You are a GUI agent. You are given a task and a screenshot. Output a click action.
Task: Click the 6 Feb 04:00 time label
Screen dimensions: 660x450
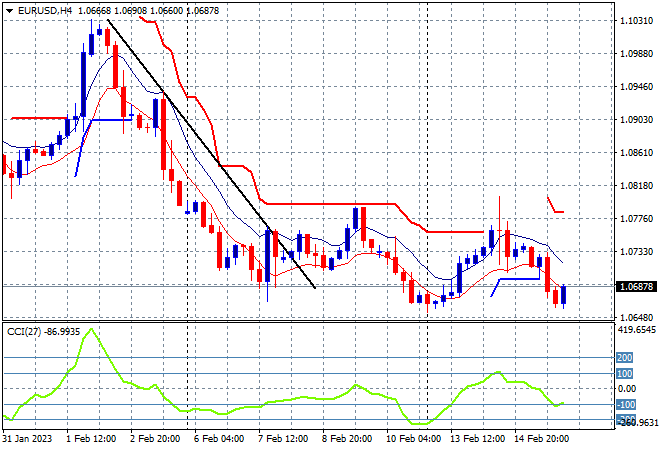tap(218, 438)
